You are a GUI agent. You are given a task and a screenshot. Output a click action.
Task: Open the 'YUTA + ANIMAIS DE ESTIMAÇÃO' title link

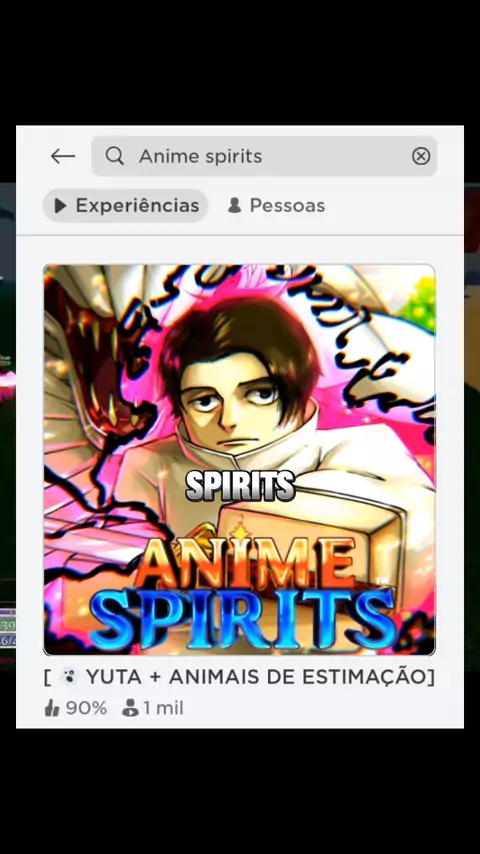pos(239,678)
